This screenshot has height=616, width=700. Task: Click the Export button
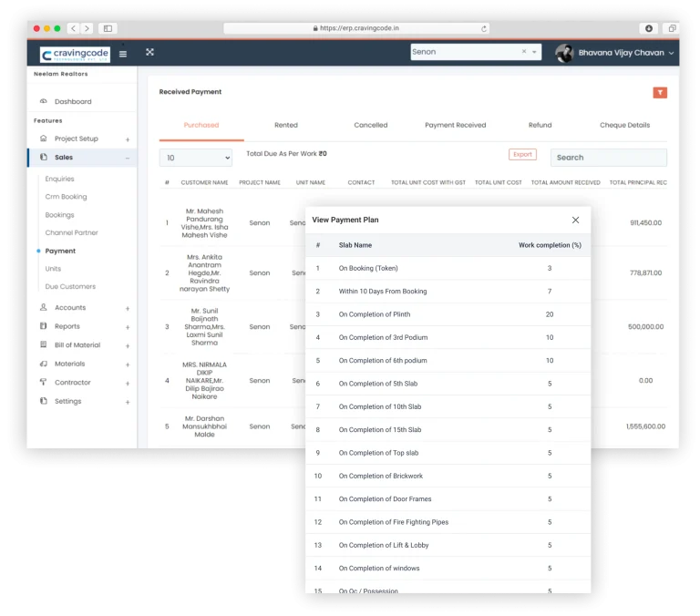coord(522,155)
